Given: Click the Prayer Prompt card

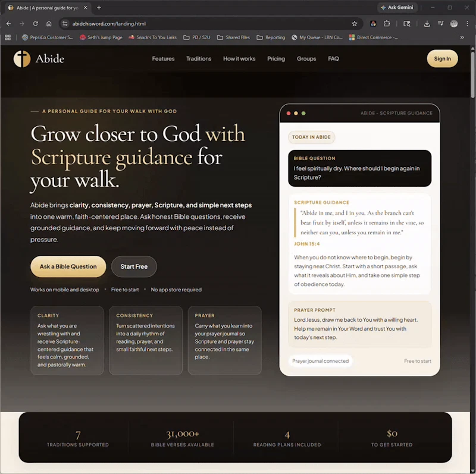Looking at the screenshot, I should pos(360,324).
